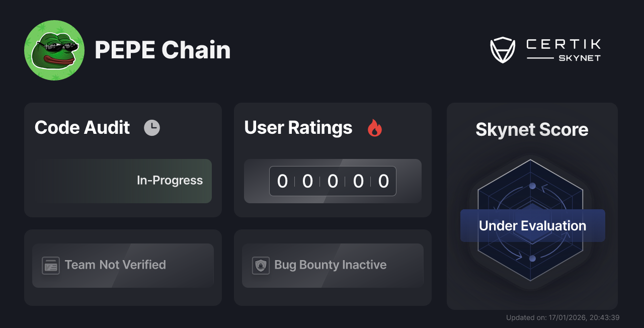Toggle the Code Audit In-Progress indicator
The image size is (644, 328).
click(170, 180)
